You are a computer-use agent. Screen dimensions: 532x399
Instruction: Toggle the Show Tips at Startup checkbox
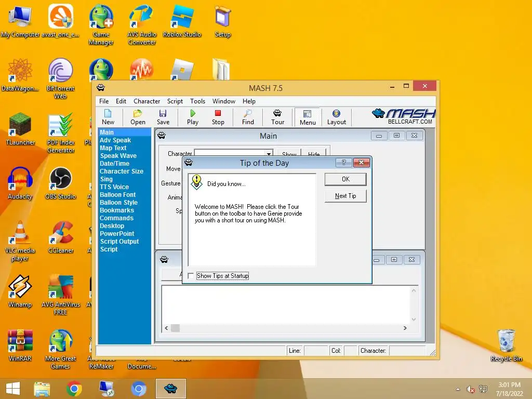pyautogui.click(x=191, y=276)
